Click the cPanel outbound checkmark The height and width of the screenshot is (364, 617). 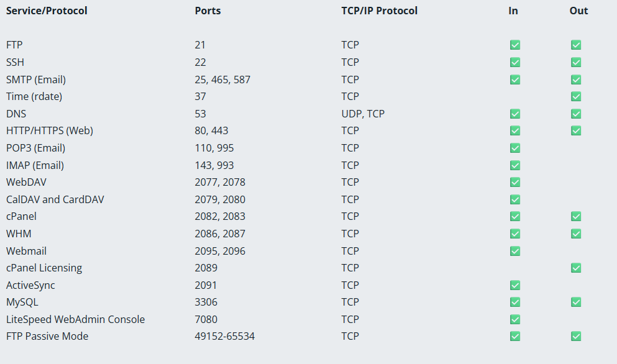pos(576,216)
